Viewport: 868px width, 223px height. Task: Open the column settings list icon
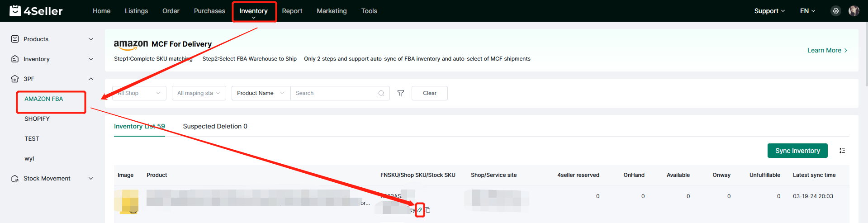click(842, 151)
